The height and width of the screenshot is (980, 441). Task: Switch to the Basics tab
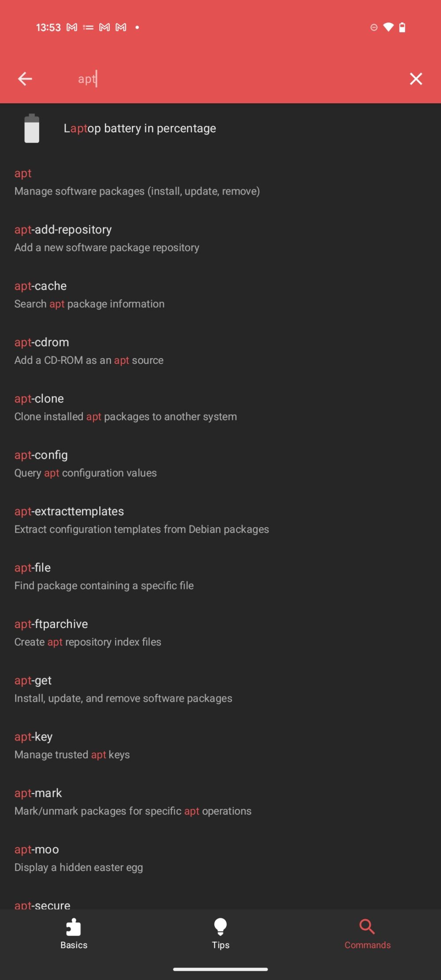(73, 945)
